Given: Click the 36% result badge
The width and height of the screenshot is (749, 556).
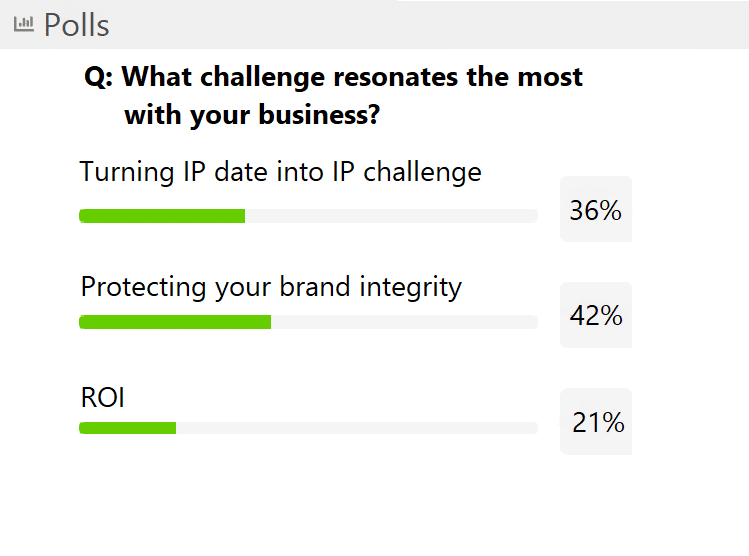Looking at the screenshot, I should 596,209.
